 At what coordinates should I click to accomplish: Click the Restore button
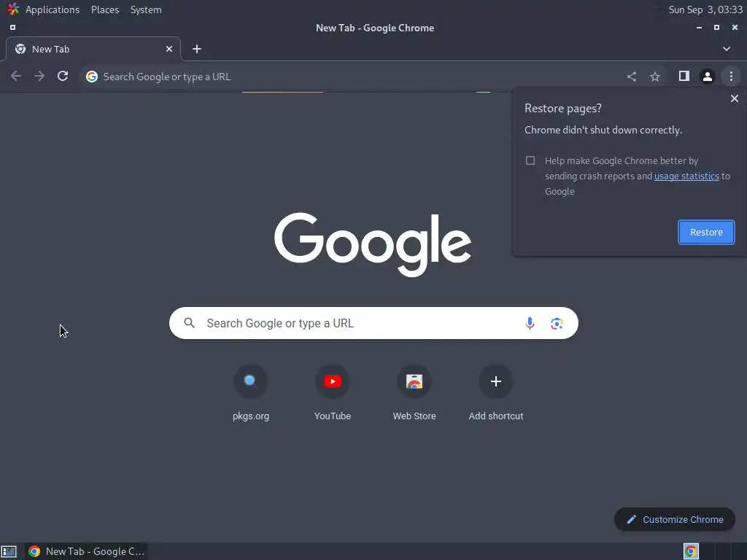click(x=706, y=233)
